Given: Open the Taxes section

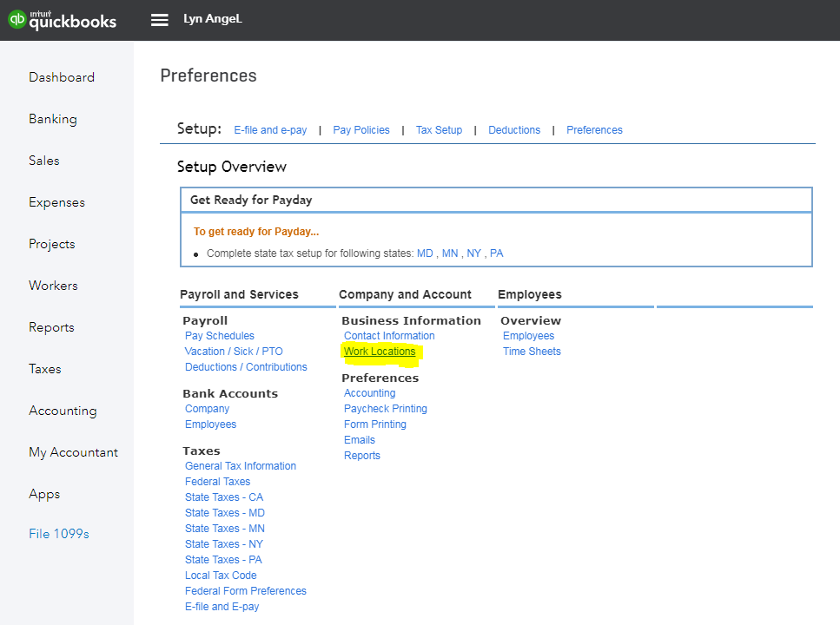Looking at the screenshot, I should click(x=45, y=368).
